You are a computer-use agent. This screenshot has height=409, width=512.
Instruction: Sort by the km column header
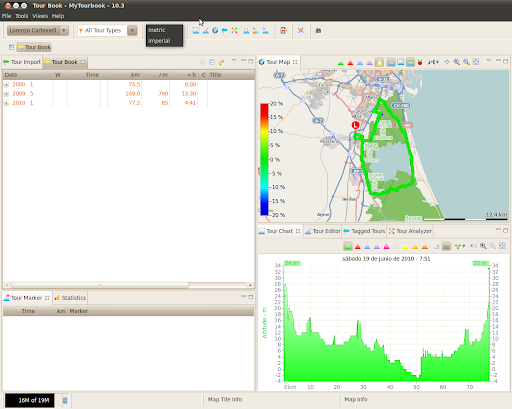[x=124, y=75]
